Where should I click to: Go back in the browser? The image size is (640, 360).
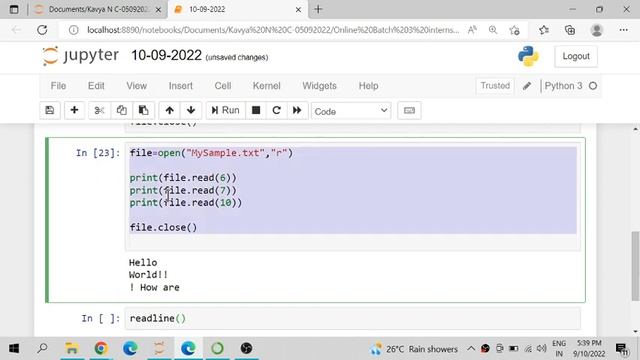point(16,30)
